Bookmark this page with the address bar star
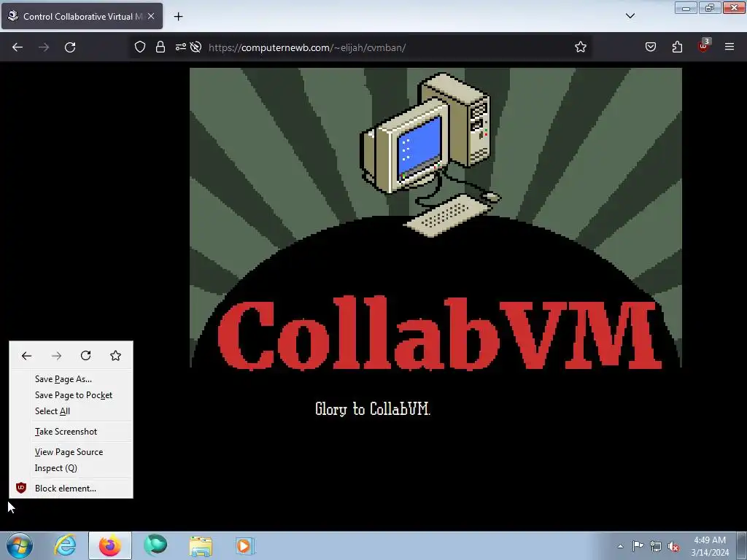Viewport: 747px width, 560px height. coord(580,47)
